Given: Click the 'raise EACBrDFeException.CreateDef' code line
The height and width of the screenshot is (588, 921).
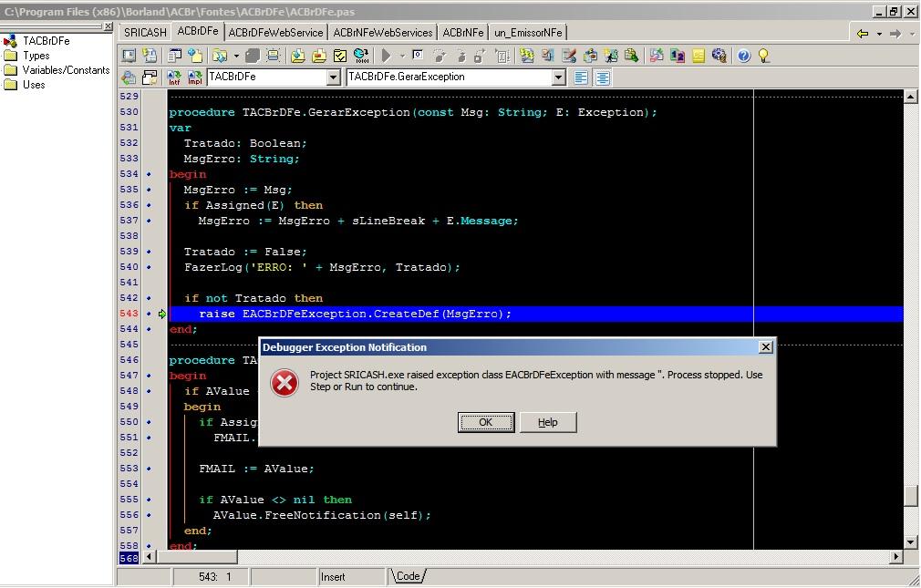Looking at the screenshot, I should (x=356, y=314).
